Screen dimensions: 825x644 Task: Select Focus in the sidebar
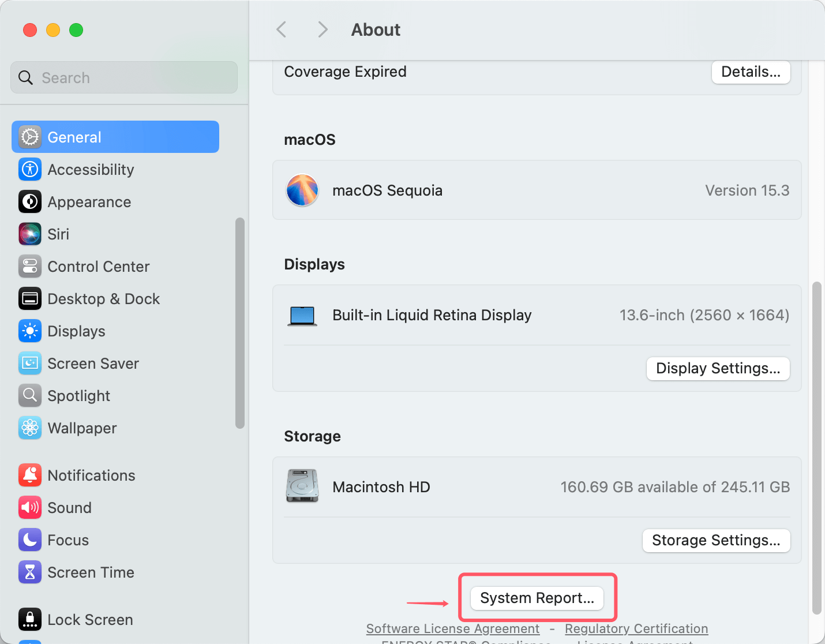pos(30,540)
